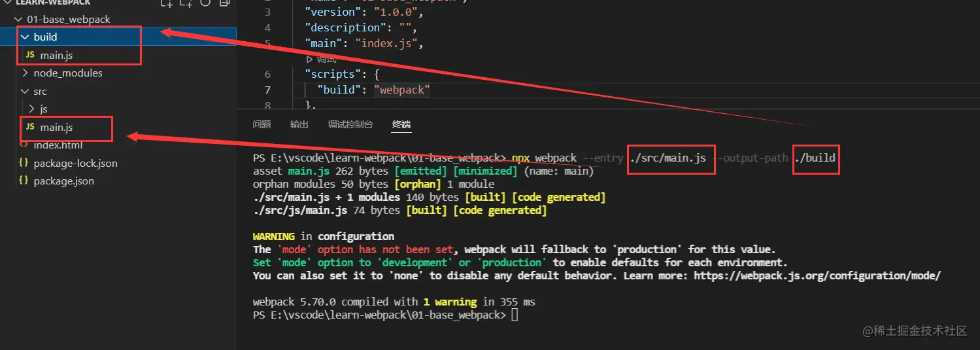
Task: Select the 终端 terminal tab
Action: coord(401,124)
